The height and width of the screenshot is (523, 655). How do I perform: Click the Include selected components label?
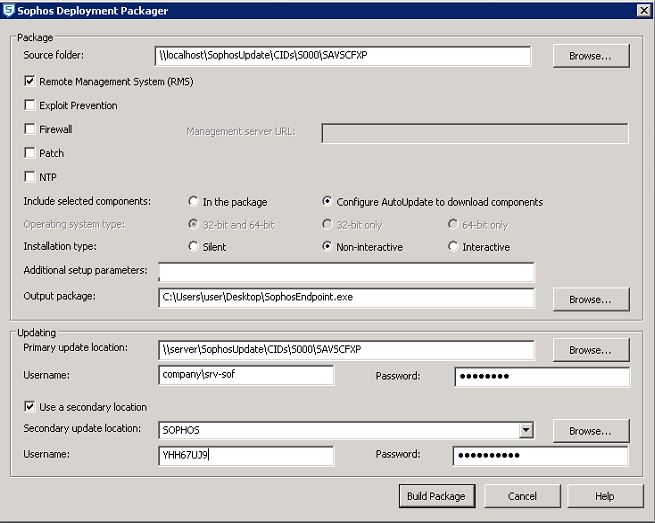tap(87, 201)
